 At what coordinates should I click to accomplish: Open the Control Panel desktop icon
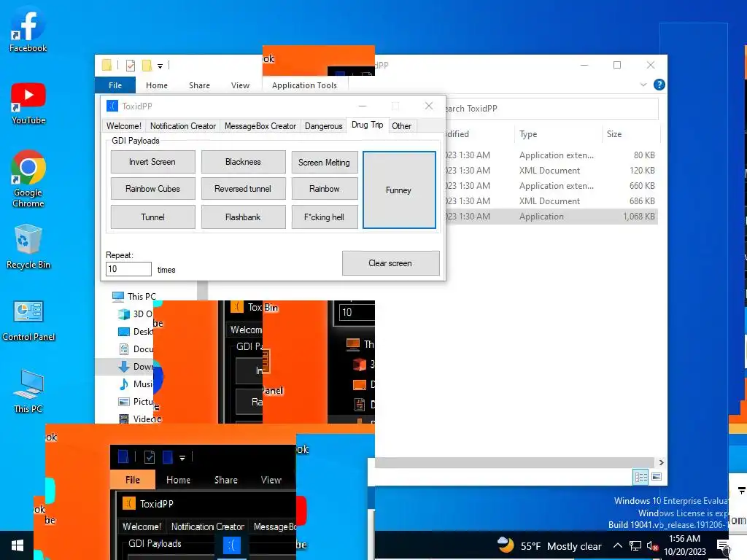(28, 321)
